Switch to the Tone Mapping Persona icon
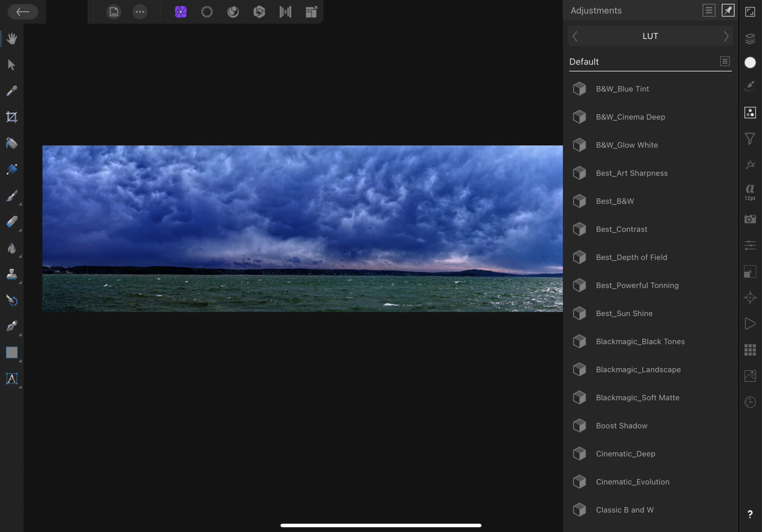Viewport: 762px width, 532px height. pyautogui.click(x=285, y=12)
